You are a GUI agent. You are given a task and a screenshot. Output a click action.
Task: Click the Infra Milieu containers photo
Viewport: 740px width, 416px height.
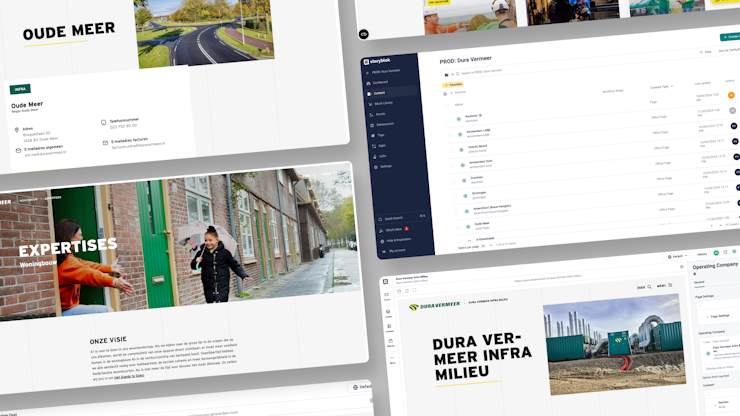pos(614,345)
